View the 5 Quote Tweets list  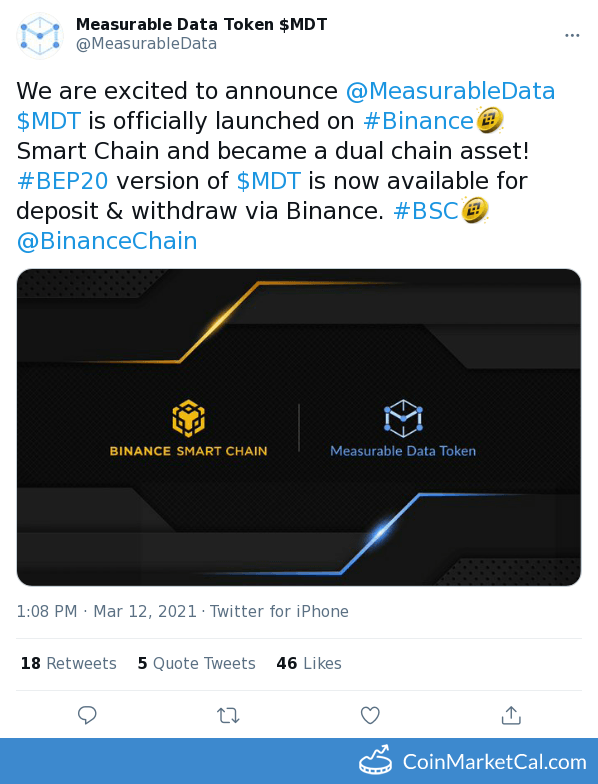(196, 664)
